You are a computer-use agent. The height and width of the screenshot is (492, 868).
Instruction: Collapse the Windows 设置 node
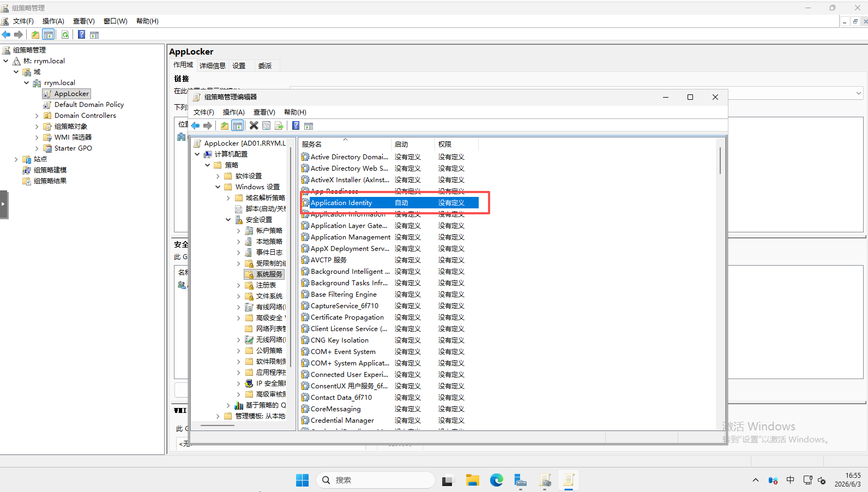point(218,187)
